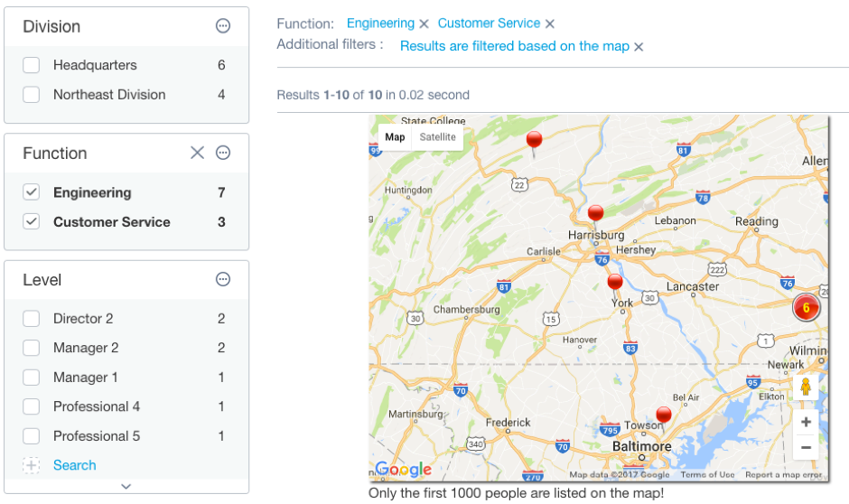Click the red pin near Harrisburg
Screen dimensions: 849x504
tap(595, 214)
